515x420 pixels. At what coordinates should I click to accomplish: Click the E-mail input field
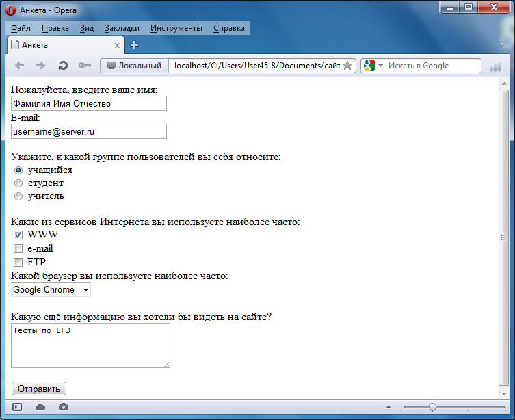(89, 131)
